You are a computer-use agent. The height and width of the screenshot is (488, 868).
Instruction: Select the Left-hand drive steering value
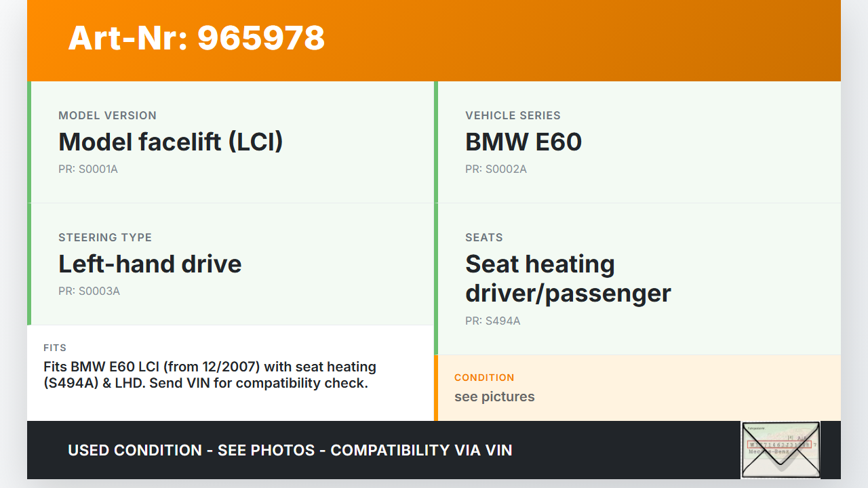coord(150,264)
